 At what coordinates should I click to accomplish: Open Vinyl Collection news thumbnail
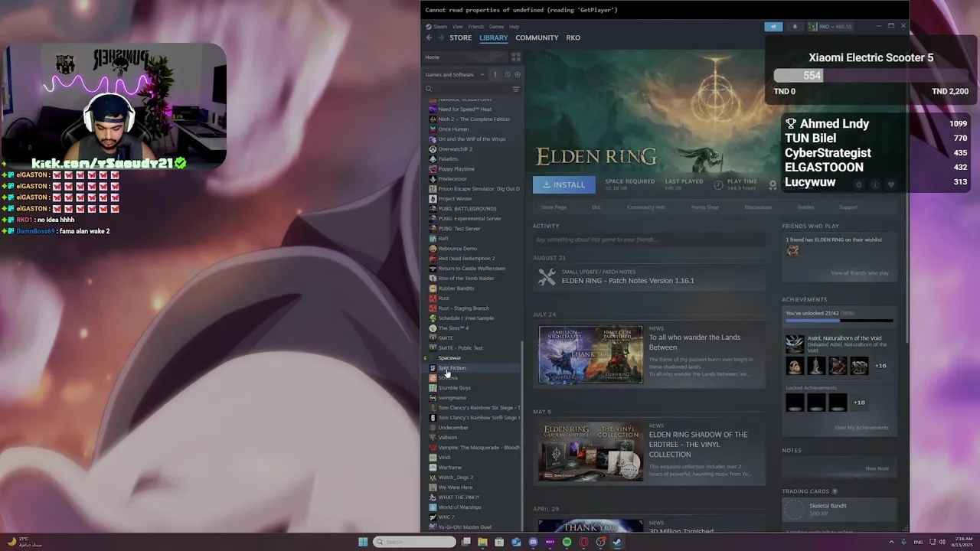591,452
